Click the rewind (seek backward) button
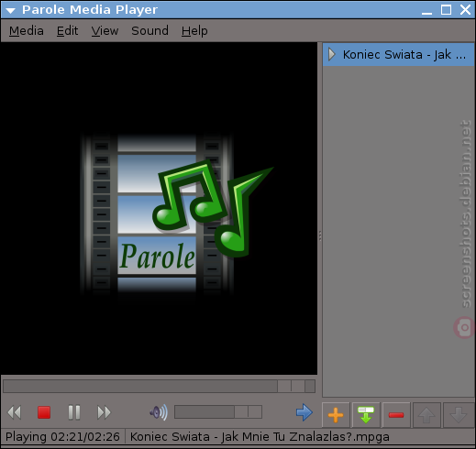This screenshot has width=476, height=449. [14, 412]
